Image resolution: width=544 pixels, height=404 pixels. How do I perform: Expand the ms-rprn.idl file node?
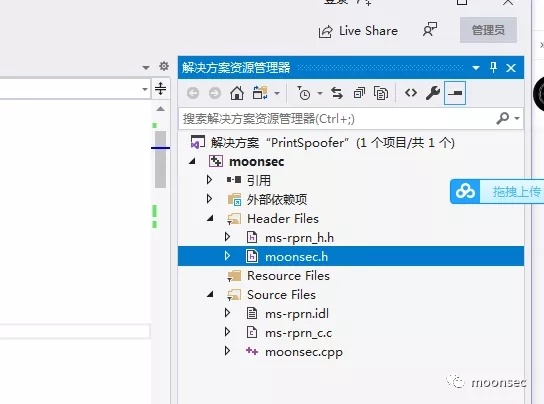coord(227,313)
